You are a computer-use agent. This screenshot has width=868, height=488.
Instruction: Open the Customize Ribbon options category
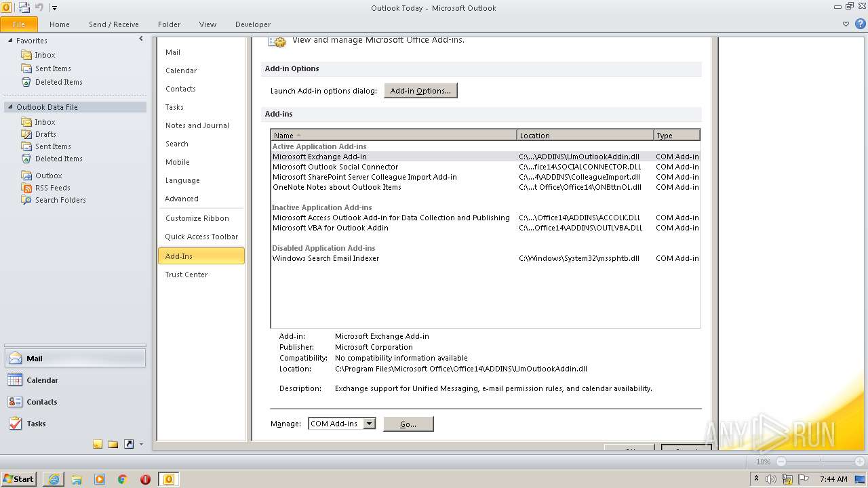[201, 218]
